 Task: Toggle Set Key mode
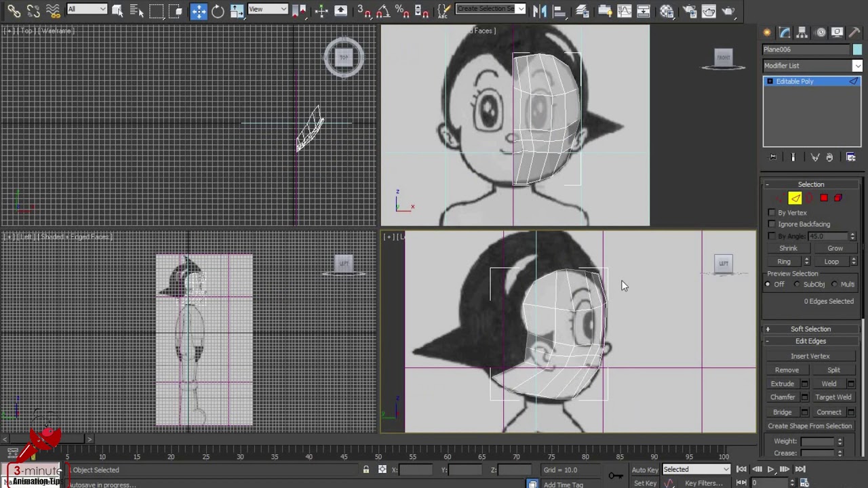click(645, 483)
